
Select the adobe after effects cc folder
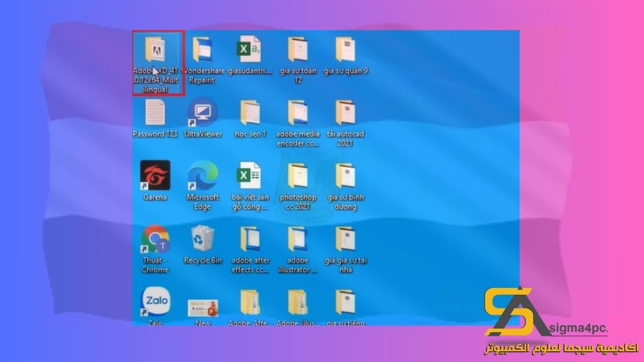(250, 239)
